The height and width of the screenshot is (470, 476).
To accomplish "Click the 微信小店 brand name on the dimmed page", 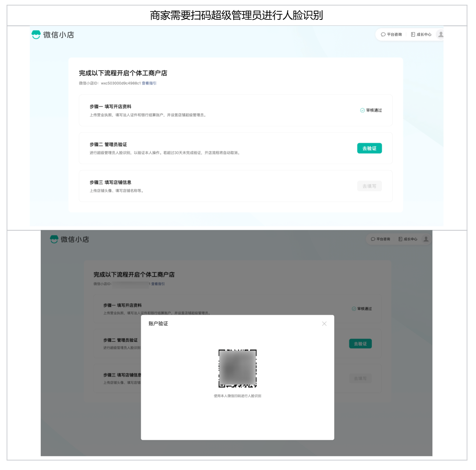I will (x=75, y=239).
